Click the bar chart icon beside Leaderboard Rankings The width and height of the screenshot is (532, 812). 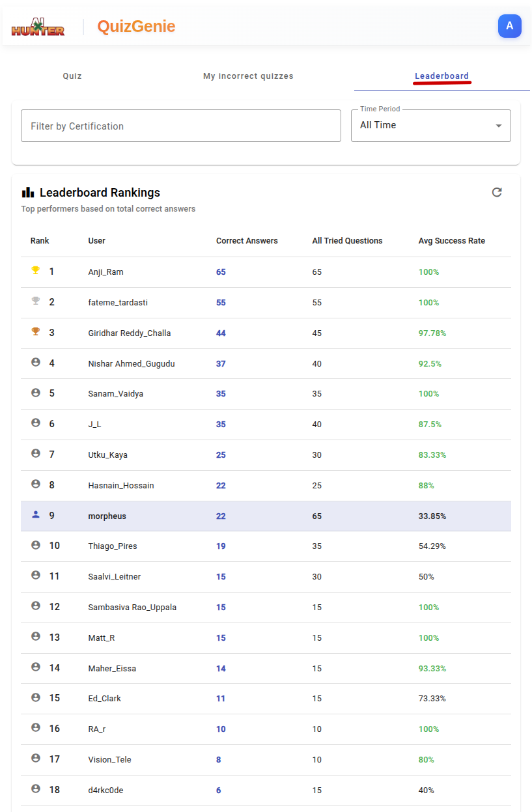tap(28, 193)
